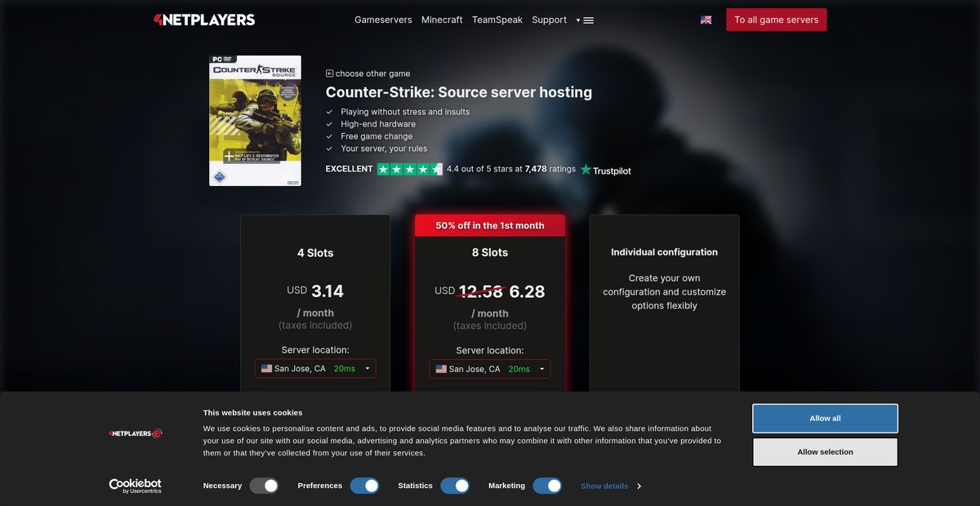The image size is (980, 506).
Task: Select the Individual configuration card
Action: pyautogui.click(x=665, y=303)
